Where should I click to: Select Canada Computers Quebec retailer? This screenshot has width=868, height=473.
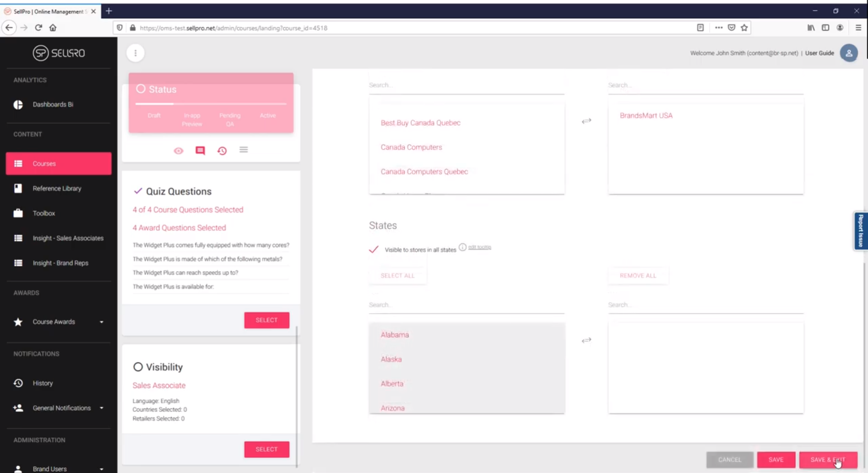[424, 171]
